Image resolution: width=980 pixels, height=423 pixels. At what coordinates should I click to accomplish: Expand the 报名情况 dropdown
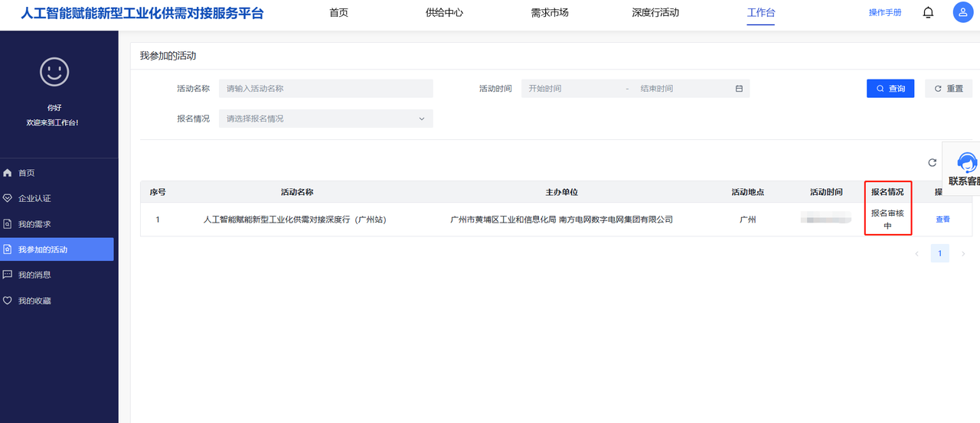(x=326, y=119)
